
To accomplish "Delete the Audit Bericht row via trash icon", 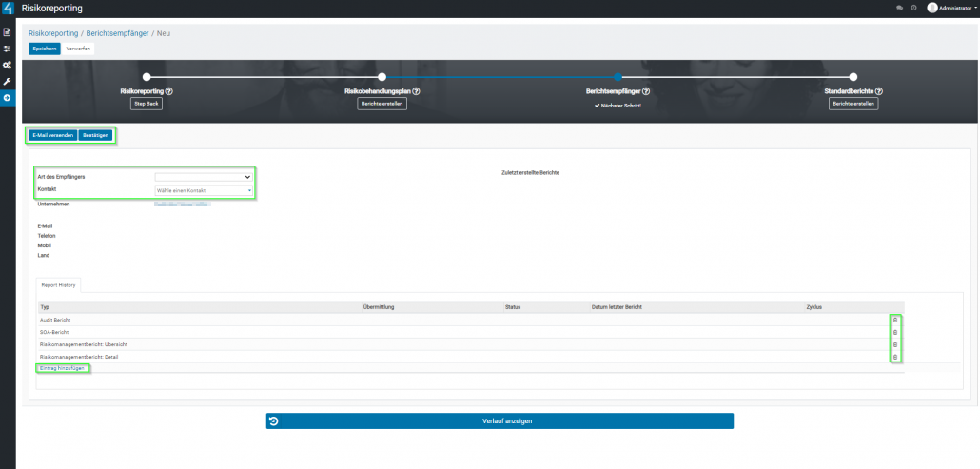I will (x=894, y=321).
